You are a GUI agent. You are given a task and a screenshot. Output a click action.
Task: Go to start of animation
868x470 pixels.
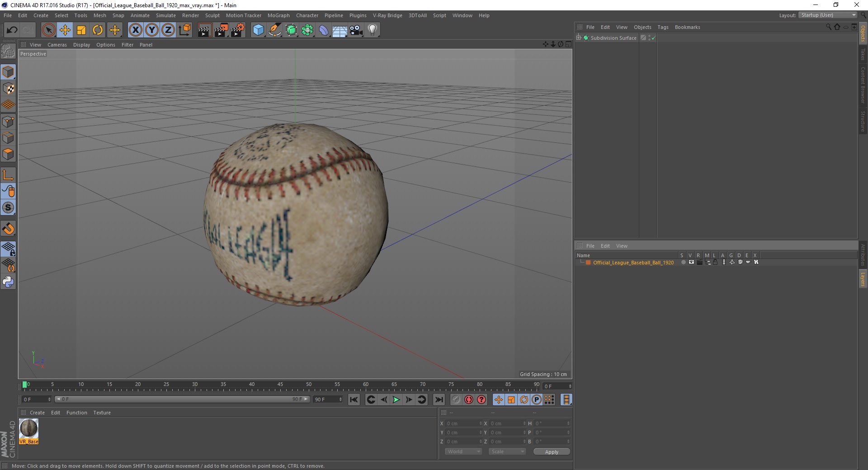[x=354, y=399]
